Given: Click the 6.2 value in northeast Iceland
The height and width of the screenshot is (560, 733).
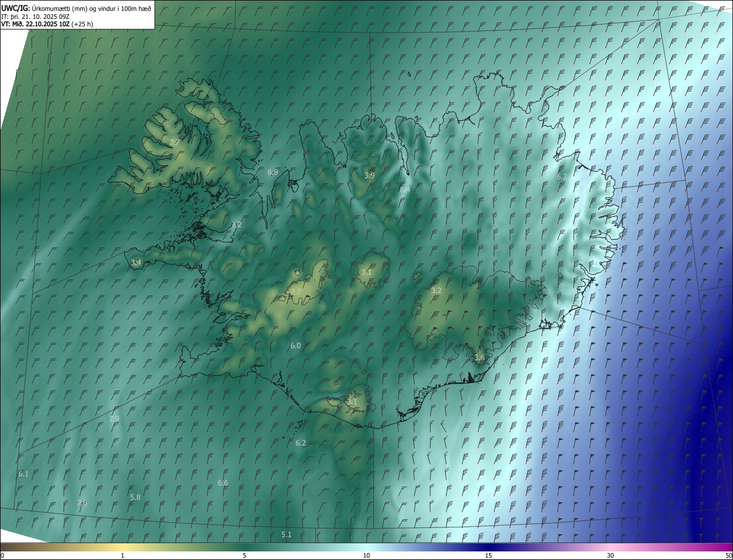Looking at the screenshot, I should click(562, 177).
